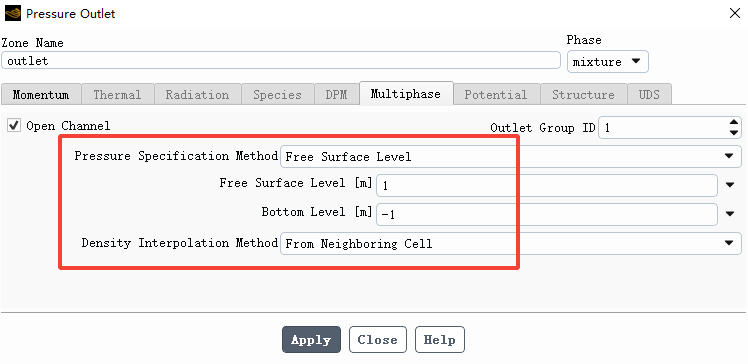Open Density Interpolation Method dropdown

tap(510, 243)
